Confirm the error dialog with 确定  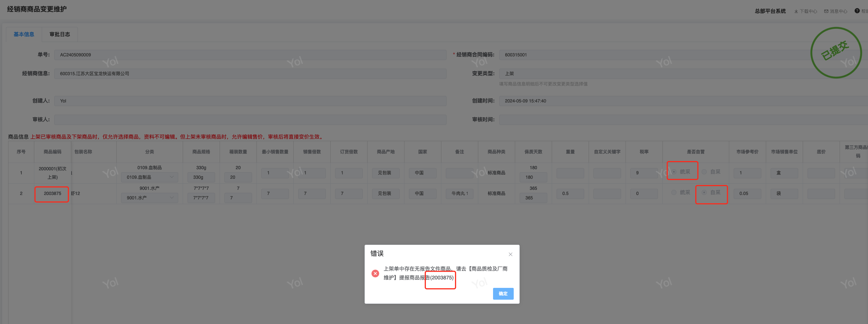tap(503, 294)
